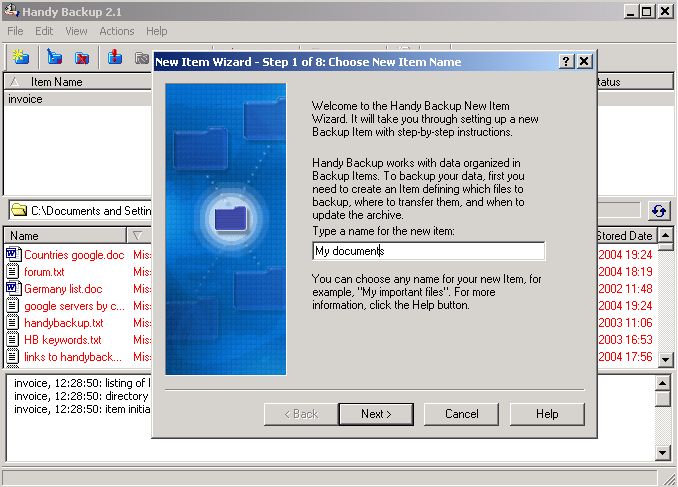This screenshot has height=487, width=678.
Task: Click the new item name text field
Action: tap(429, 251)
